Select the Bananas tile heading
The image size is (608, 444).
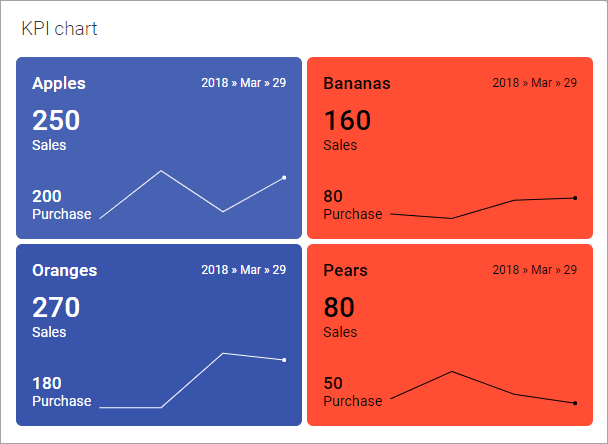tap(357, 83)
